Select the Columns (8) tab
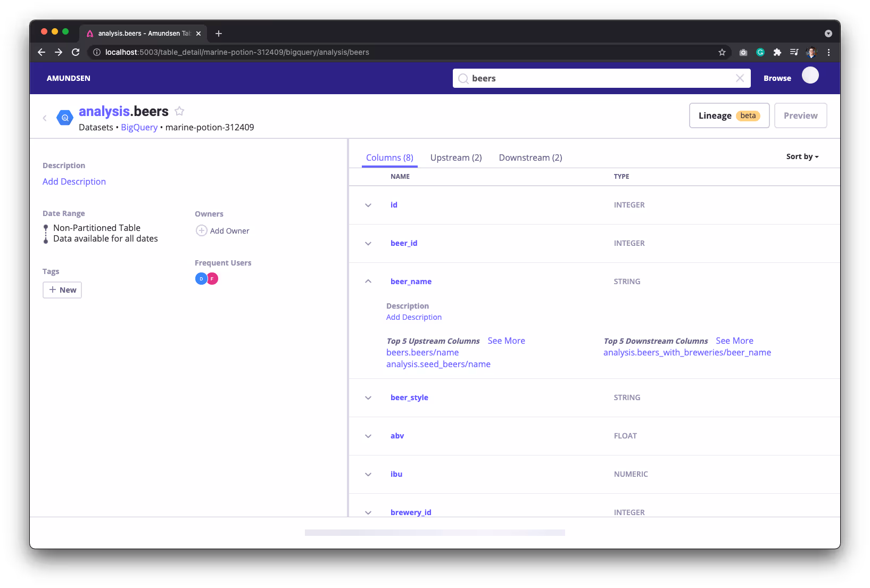Screen dimensions: 870x588 [x=390, y=158]
